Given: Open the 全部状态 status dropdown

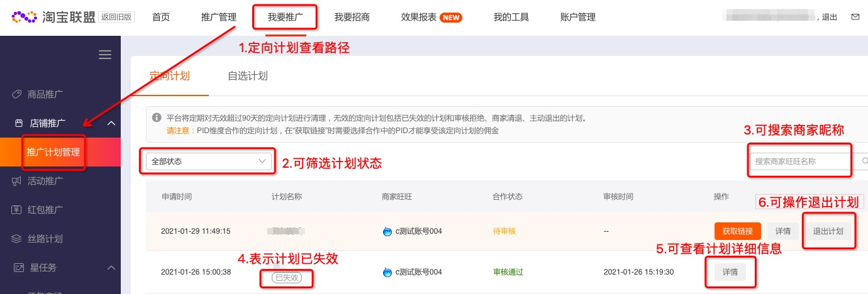Looking at the screenshot, I should click(x=209, y=161).
